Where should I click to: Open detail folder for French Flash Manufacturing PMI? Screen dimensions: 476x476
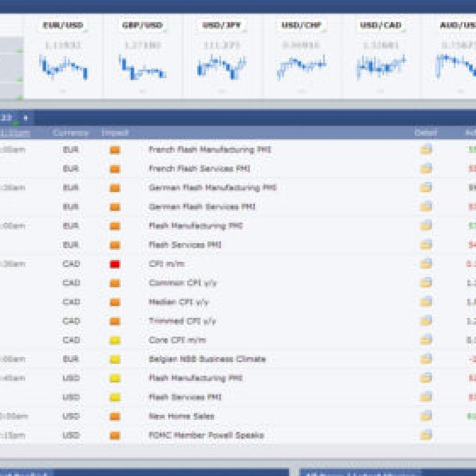[x=426, y=150]
